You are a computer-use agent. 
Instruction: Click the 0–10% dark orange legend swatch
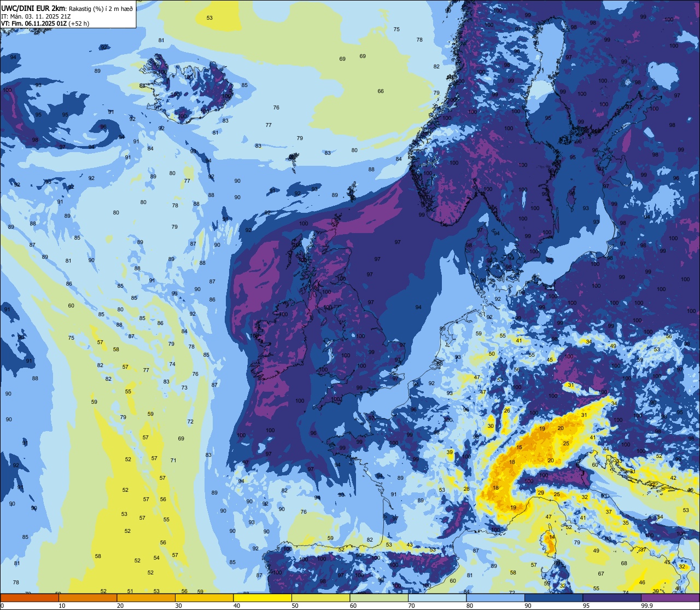[30, 597]
